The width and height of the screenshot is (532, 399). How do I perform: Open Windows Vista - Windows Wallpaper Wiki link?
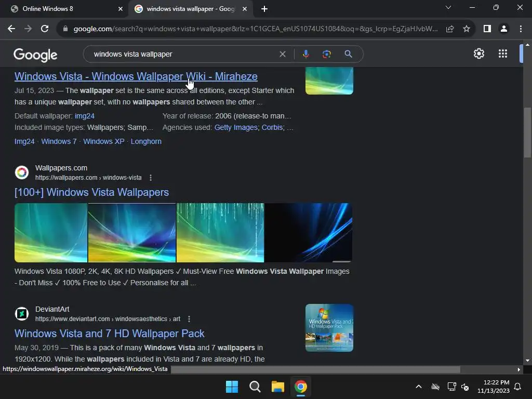click(136, 77)
